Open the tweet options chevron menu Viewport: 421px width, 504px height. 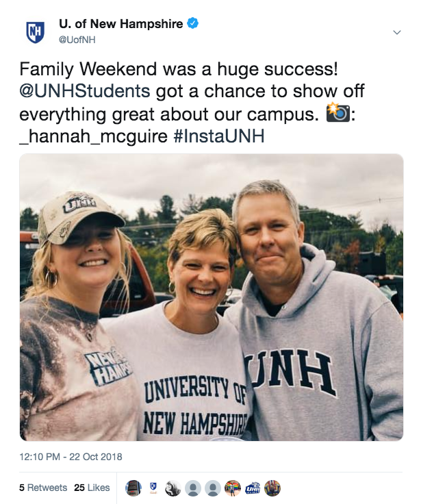(397, 32)
